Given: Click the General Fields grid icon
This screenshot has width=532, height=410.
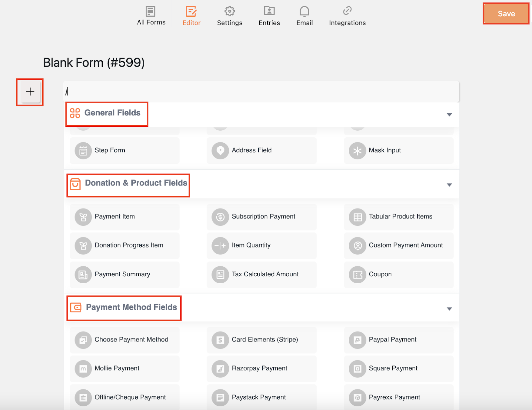Looking at the screenshot, I should [75, 113].
